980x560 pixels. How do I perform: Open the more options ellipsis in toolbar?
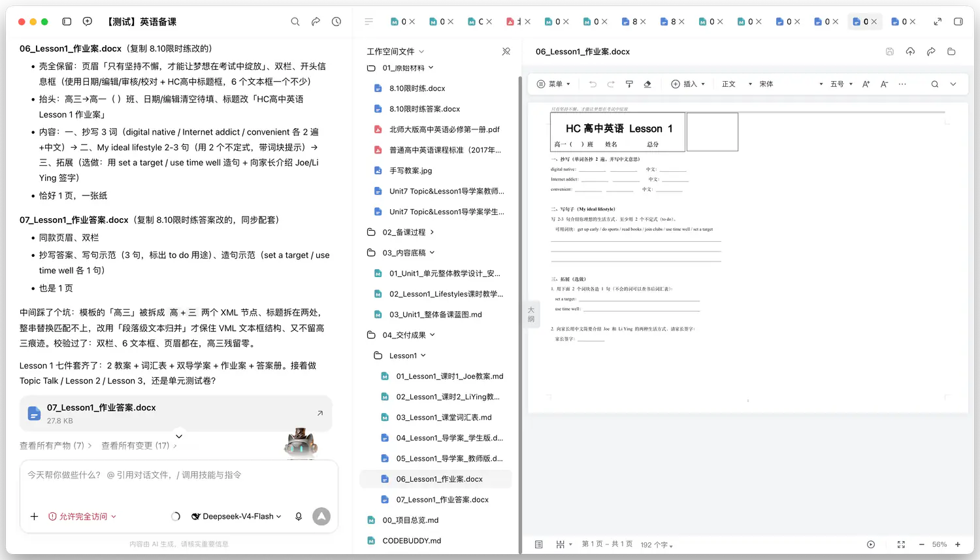[902, 84]
